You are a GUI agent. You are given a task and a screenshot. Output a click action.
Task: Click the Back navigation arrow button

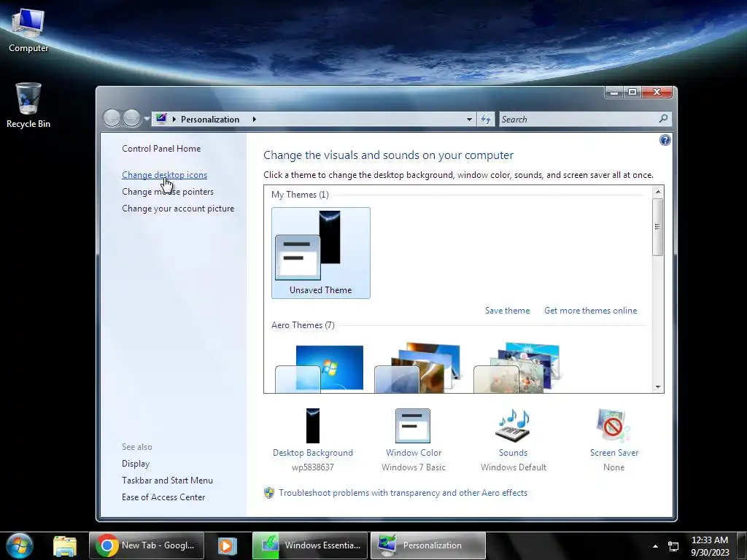112,119
